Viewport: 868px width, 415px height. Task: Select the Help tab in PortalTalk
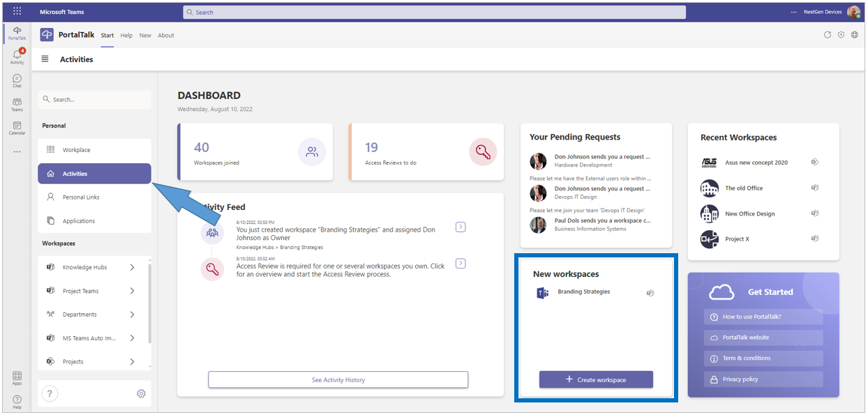coord(126,36)
